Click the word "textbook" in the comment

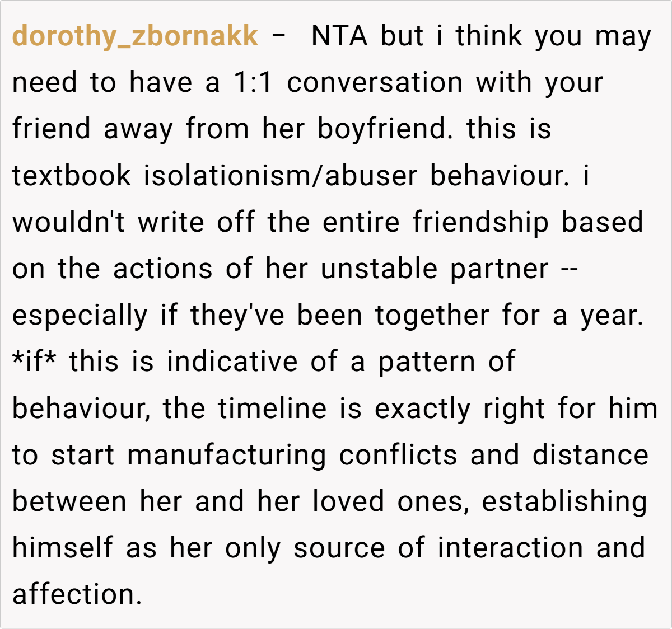pos(71,176)
